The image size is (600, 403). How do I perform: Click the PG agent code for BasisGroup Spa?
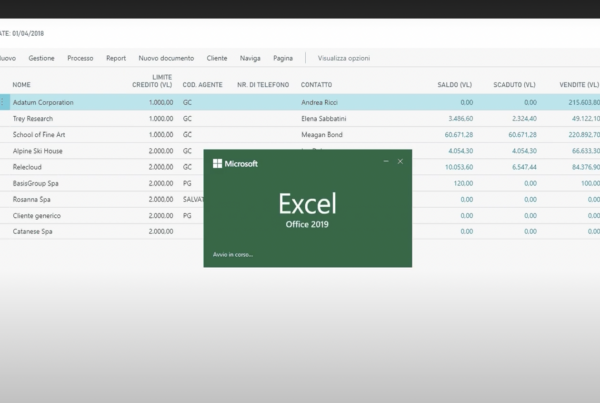pos(187,183)
